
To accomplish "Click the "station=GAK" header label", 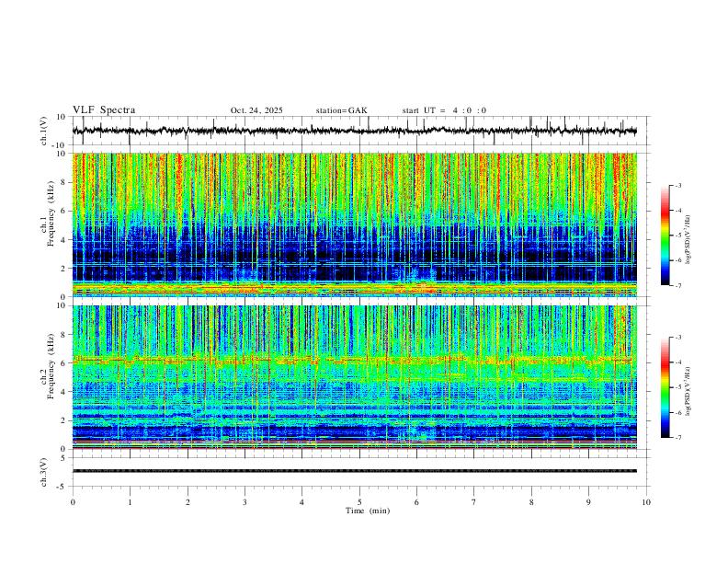I will 341,110.
